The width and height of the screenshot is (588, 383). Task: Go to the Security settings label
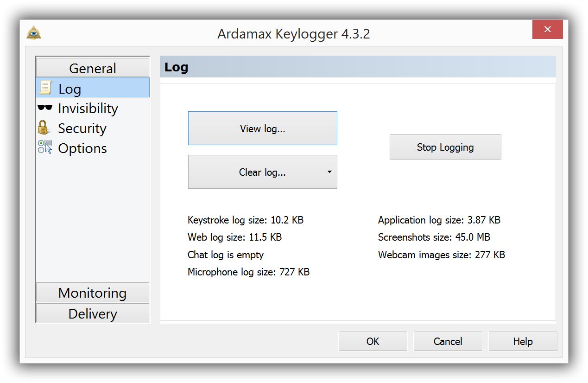tap(82, 128)
